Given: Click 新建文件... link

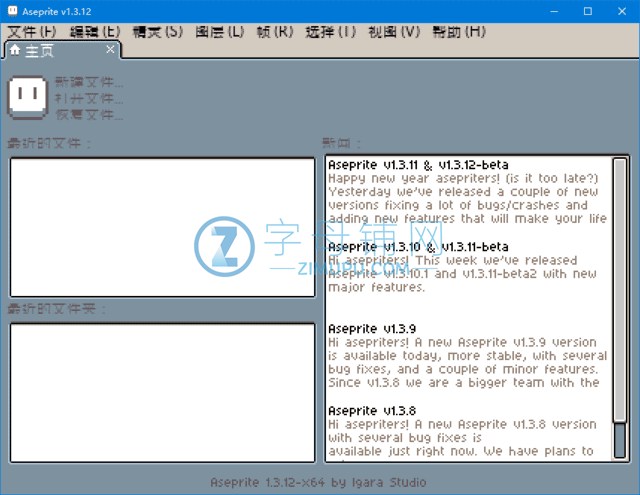Looking at the screenshot, I should coord(89,82).
